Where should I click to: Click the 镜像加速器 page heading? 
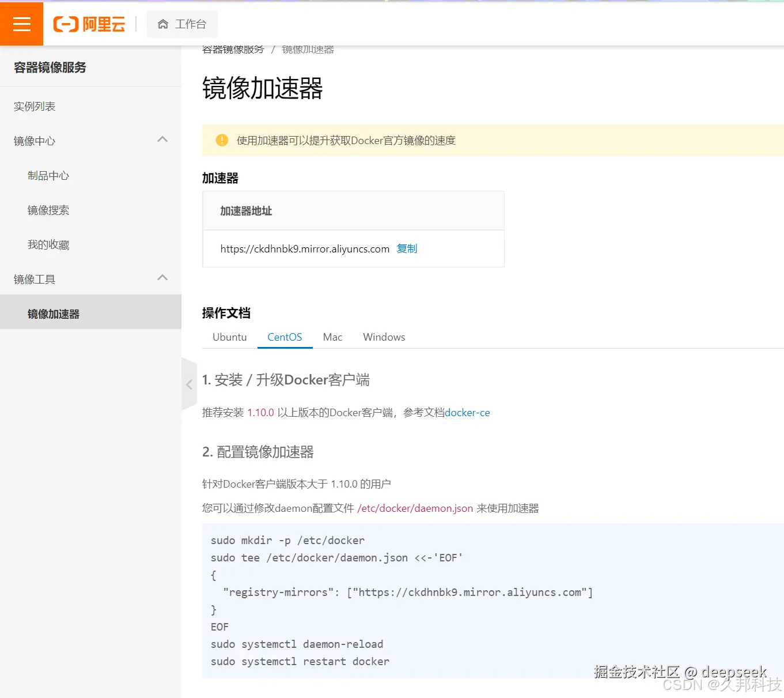point(262,89)
